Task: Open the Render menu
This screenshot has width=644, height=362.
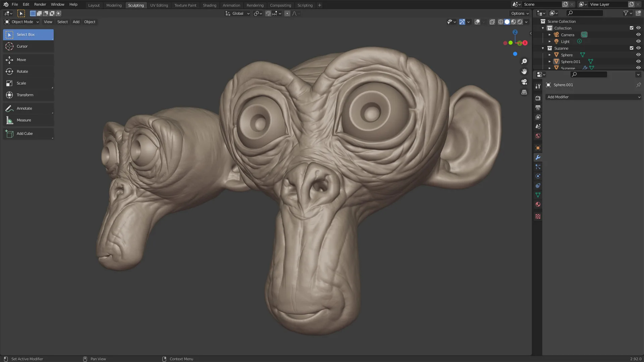Action: [x=40, y=4]
